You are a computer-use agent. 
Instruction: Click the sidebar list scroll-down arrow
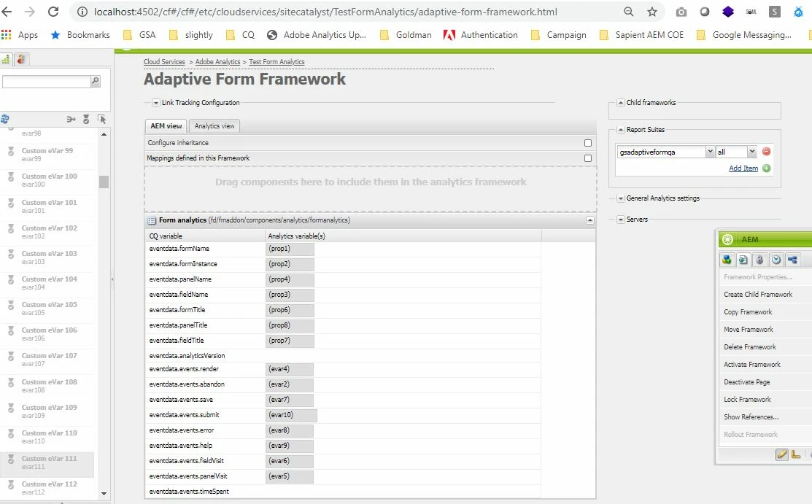pos(104,494)
